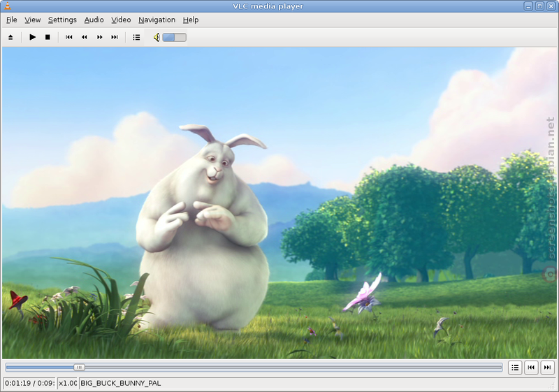This screenshot has height=392, width=559.
Task: Adjust the volume slider
Action: coord(174,37)
